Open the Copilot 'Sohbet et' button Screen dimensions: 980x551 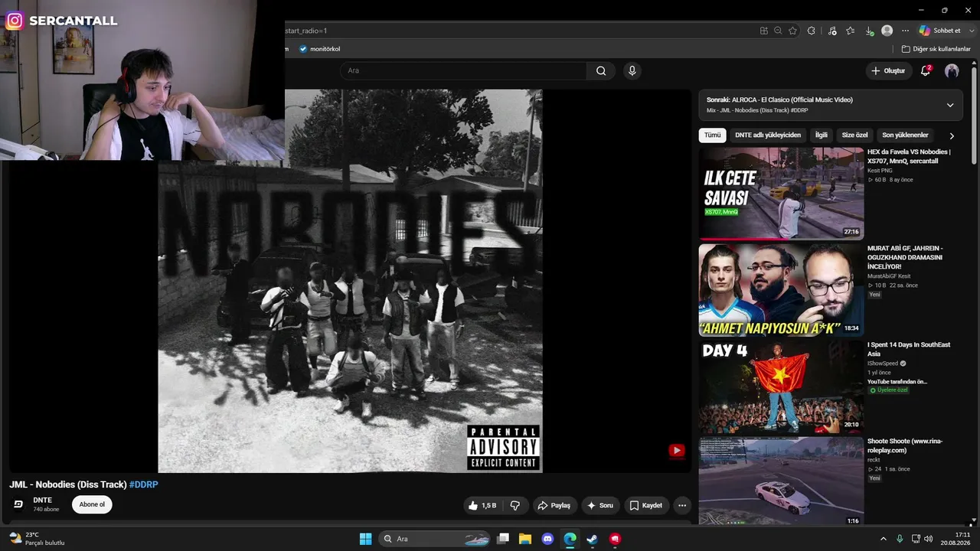[x=939, y=31]
